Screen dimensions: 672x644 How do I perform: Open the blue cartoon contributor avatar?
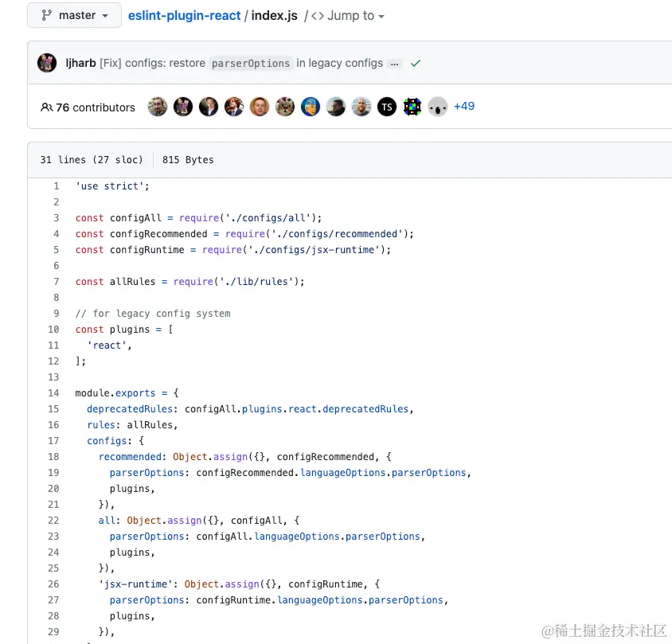click(311, 107)
